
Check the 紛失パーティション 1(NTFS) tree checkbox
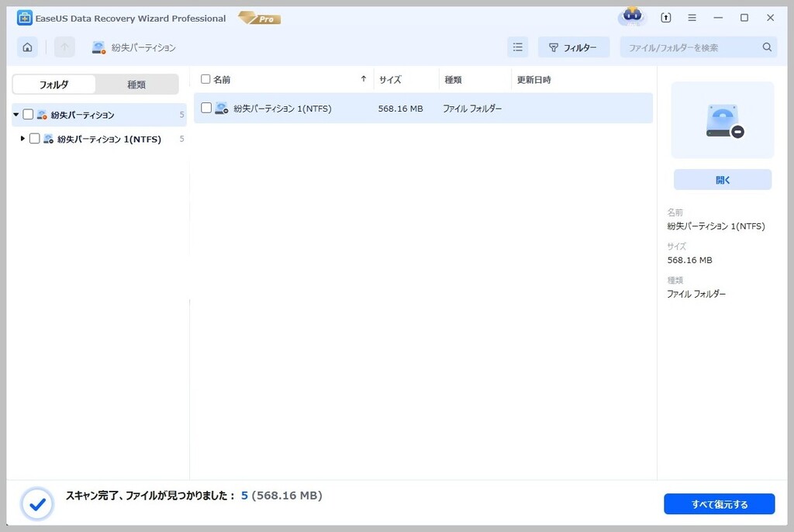(34, 138)
